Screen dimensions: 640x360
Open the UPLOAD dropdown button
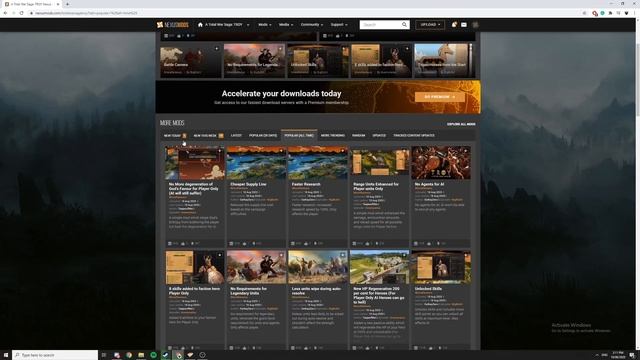[430, 25]
